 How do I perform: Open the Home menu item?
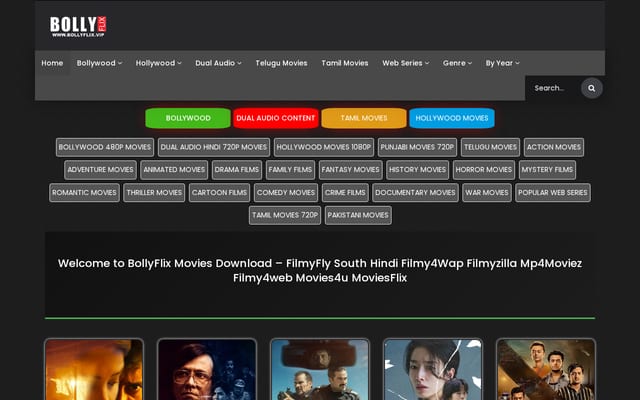52,63
